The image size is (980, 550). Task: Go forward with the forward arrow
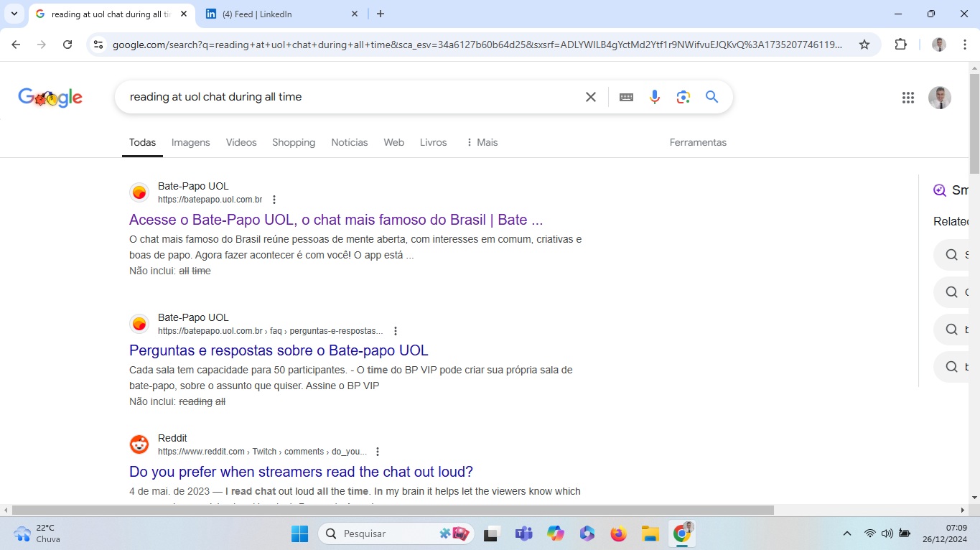(42, 45)
